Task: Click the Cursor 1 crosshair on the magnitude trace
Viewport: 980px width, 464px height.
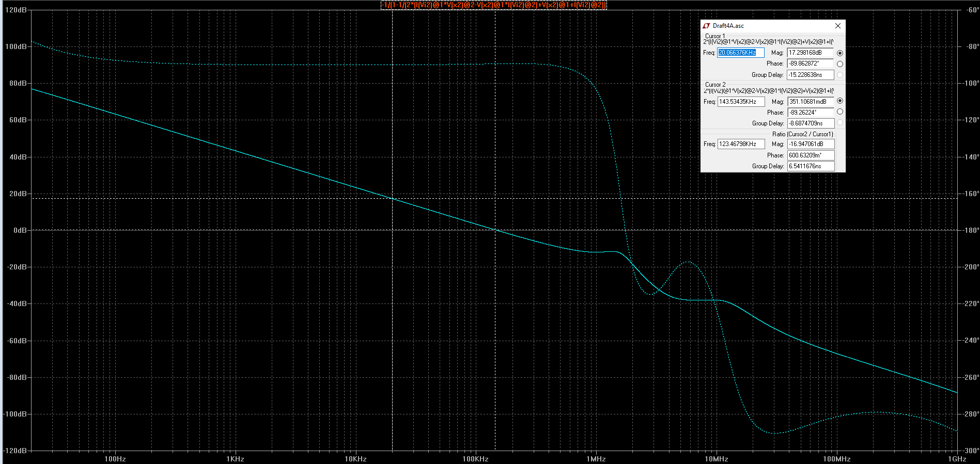Action: [392, 199]
